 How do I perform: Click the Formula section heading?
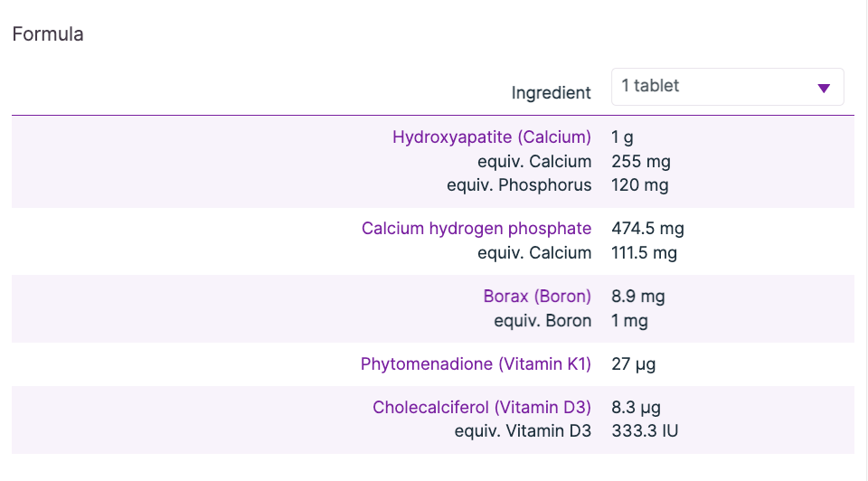coord(48,34)
